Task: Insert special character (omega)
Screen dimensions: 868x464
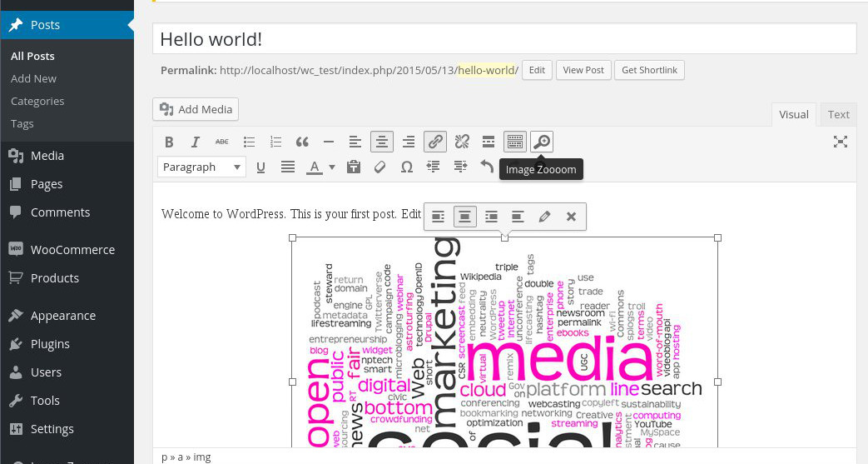Action: pyautogui.click(x=407, y=167)
